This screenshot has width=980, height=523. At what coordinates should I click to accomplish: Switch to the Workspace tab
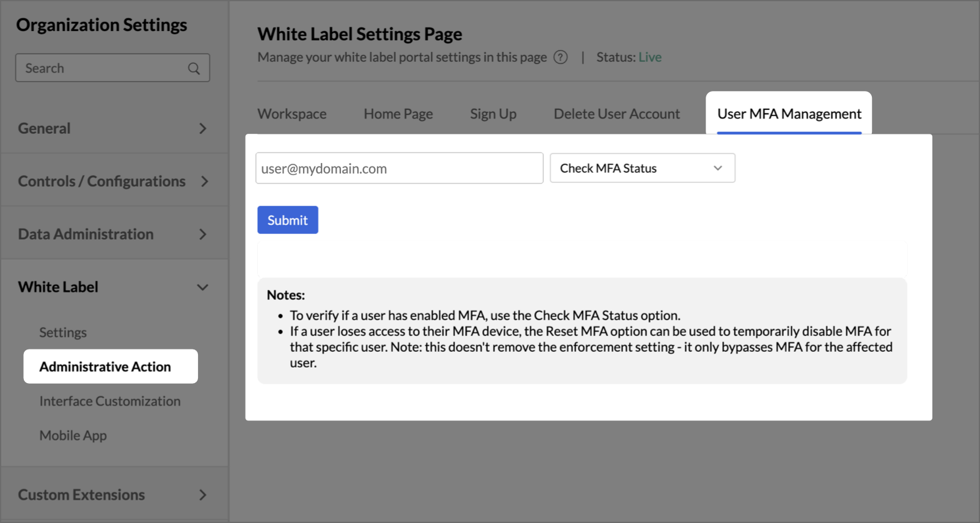point(292,114)
